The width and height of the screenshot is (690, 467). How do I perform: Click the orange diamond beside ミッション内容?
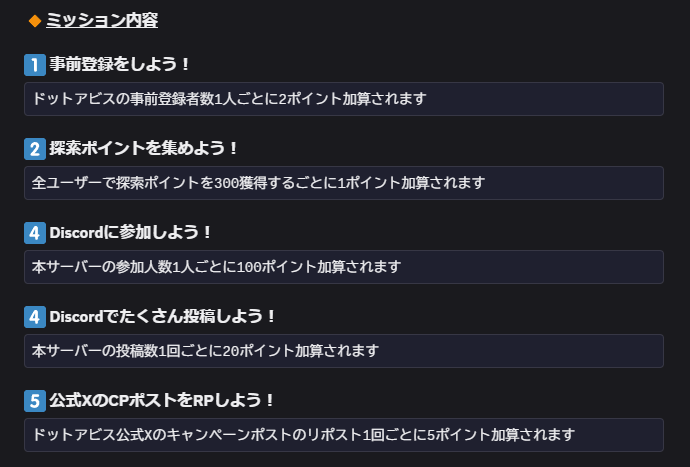point(35,21)
